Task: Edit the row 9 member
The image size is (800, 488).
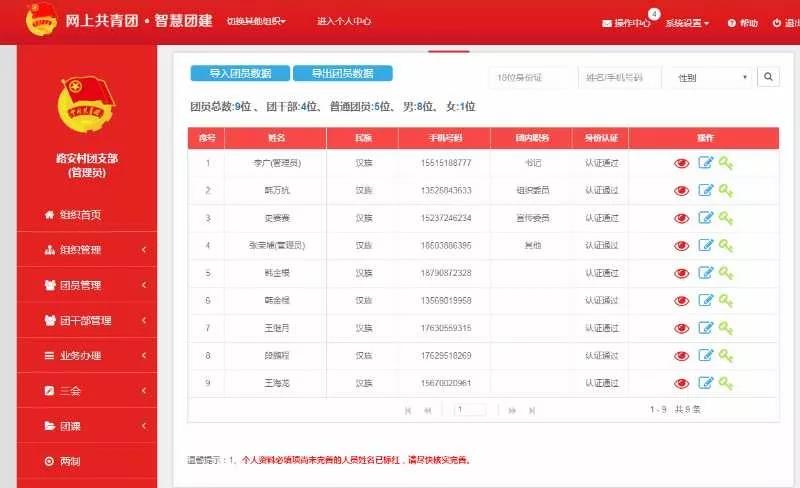Action: 706,383
